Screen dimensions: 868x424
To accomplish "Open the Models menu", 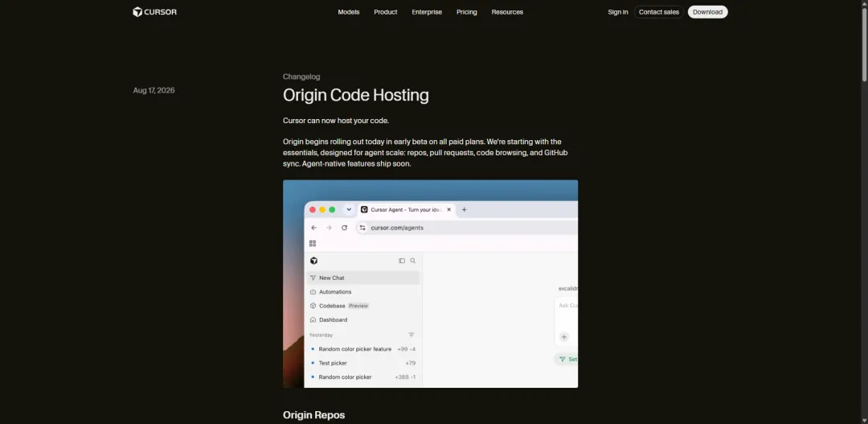I will click(349, 12).
